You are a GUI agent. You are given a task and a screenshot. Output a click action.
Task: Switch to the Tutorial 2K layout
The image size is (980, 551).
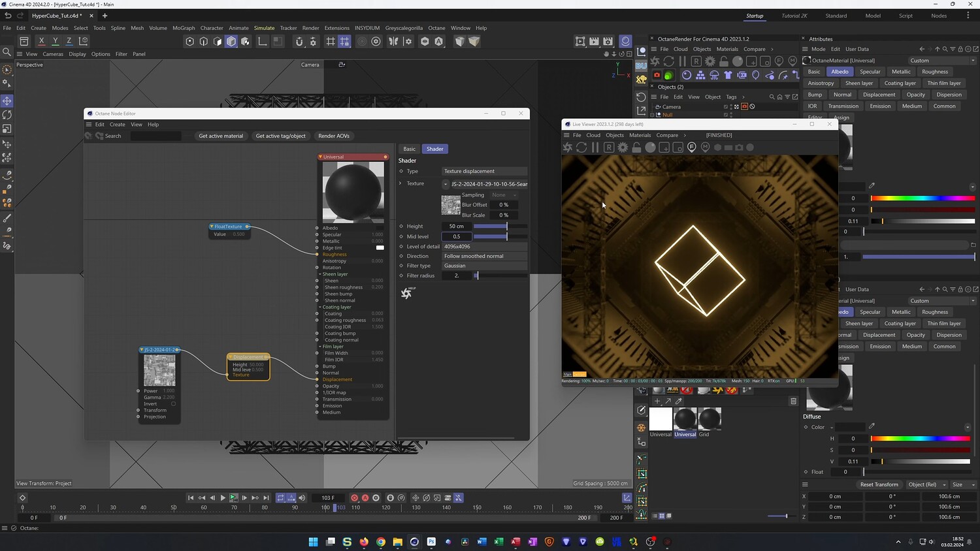click(794, 16)
